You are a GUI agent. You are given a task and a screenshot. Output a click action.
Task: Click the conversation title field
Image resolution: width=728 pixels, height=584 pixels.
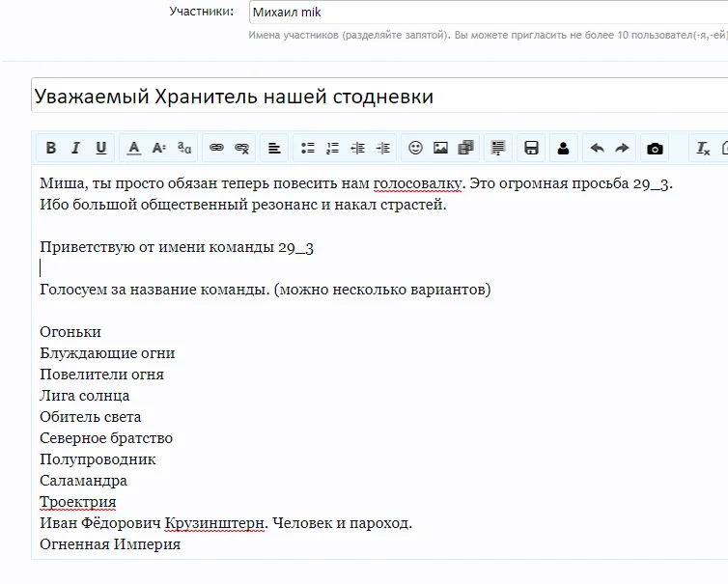[379, 96]
